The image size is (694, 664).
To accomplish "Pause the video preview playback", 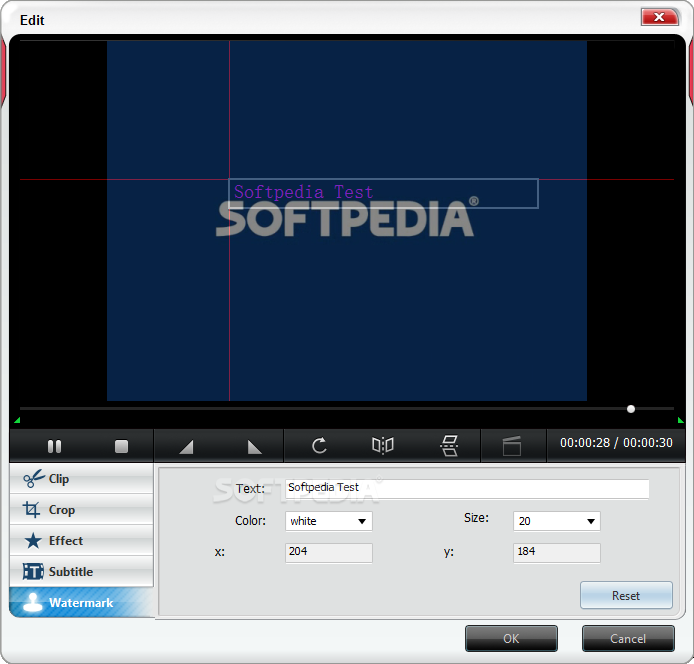I will pyautogui.click(x=54, y=446).
